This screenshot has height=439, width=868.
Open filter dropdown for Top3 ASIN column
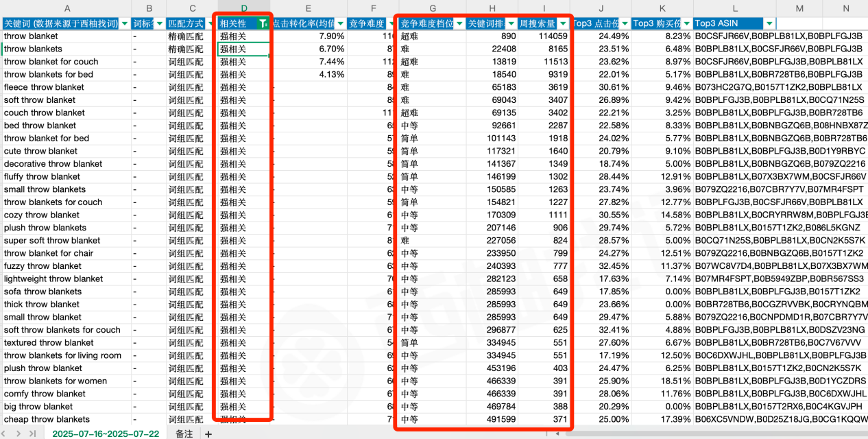[769, 23]
